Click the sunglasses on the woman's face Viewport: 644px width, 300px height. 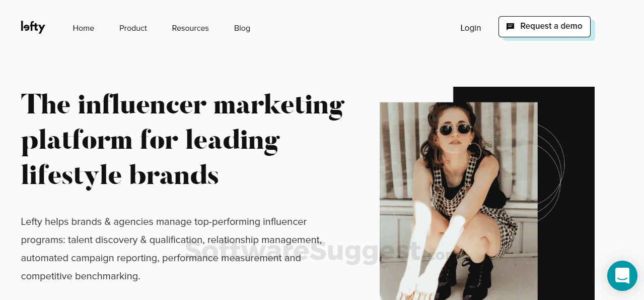pos(455,130)
